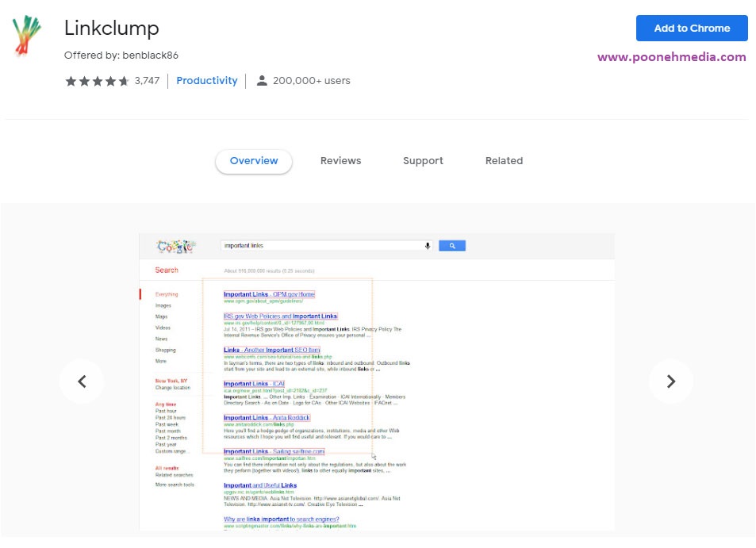Click the Linkclump extension title
The image size is (756, 548).
[x=111, y=28]
